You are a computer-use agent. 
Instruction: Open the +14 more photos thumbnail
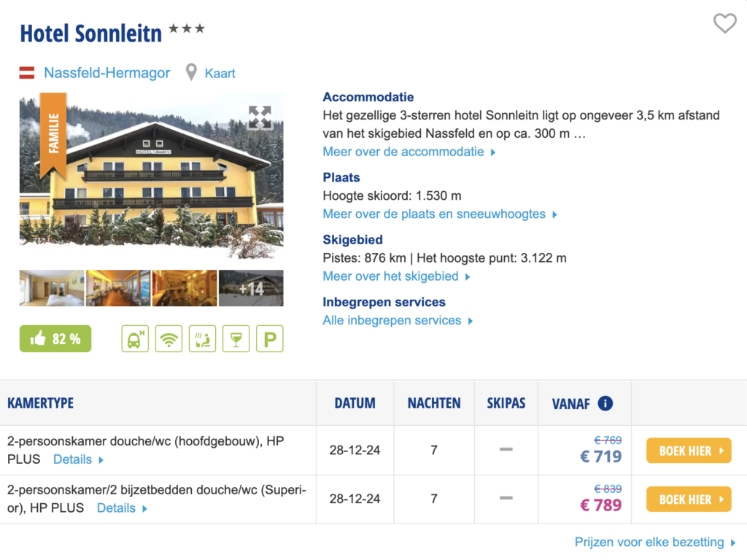pyautogui.click(x=251, y=288)
